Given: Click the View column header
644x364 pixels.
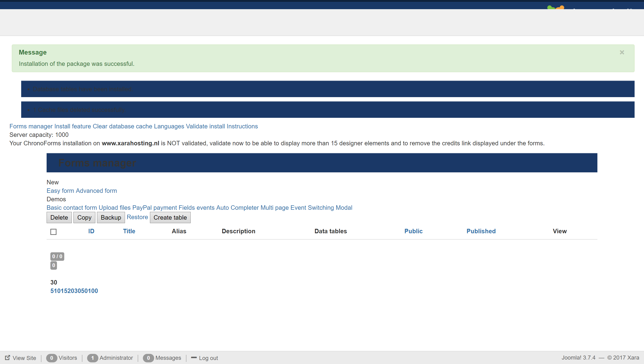Looking at the screenshot, I should pyautogui.click(x=560, y=231).
